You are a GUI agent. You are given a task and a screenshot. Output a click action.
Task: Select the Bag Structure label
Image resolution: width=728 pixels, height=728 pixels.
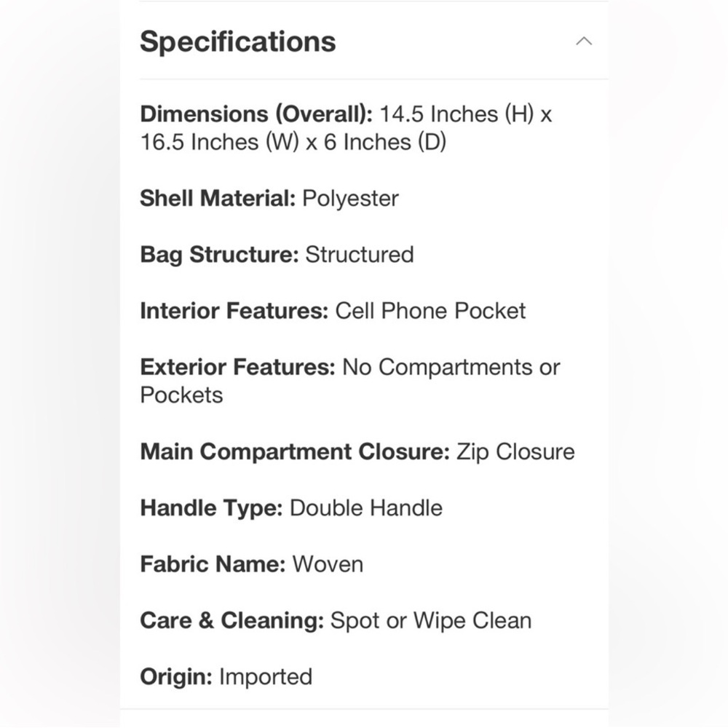(219, 255)
